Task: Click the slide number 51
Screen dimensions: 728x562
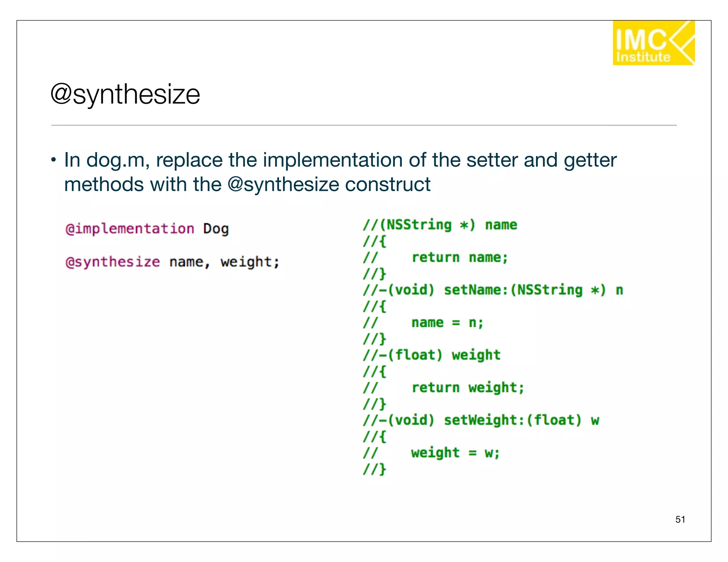Action: click(680, 519)
